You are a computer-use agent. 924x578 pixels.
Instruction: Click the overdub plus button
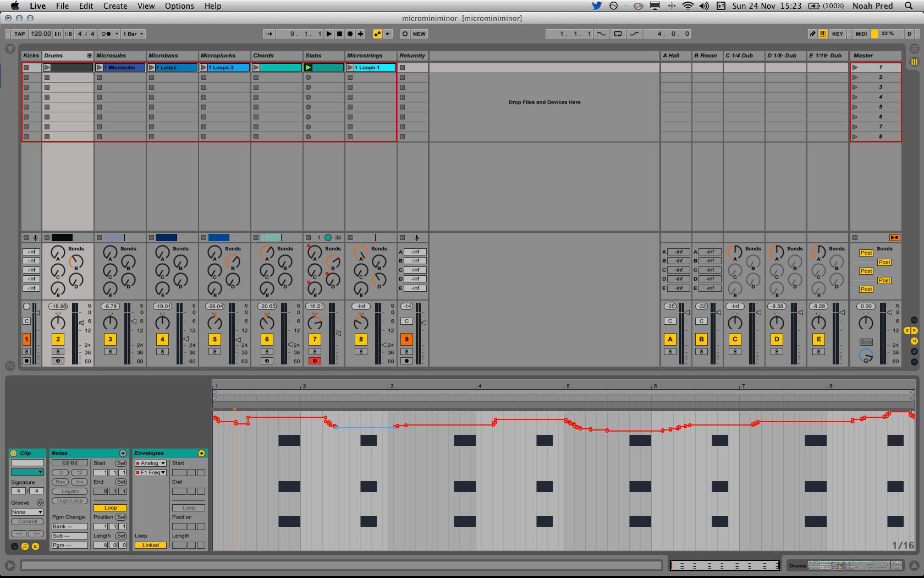(361, 34)
